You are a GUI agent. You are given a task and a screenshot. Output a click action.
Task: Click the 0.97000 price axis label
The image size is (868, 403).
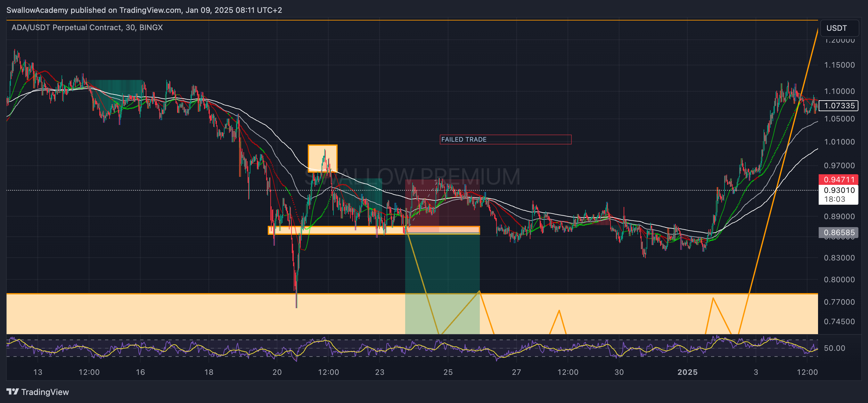[839, 165]
